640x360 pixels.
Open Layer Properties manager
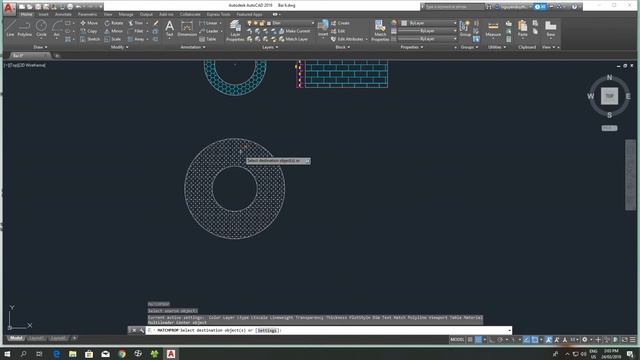tap(235, 30)
